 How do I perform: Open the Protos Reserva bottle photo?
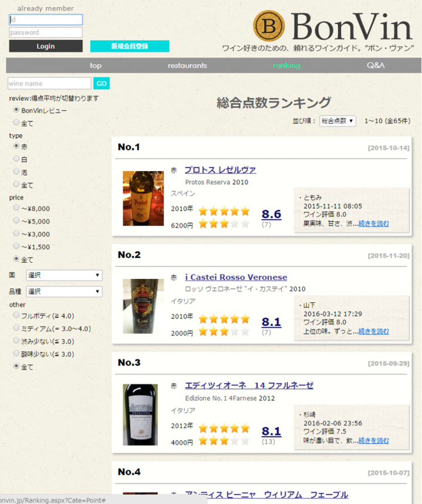(143, 198)
